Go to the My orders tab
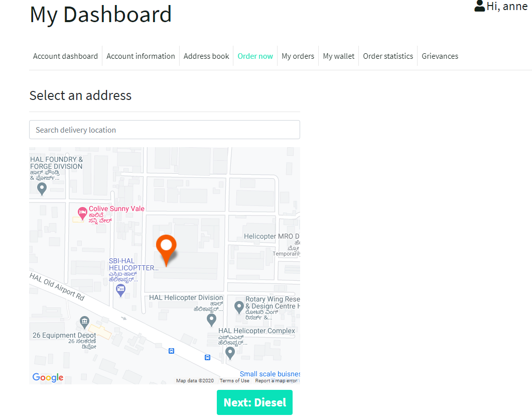The height and width of the screenshot is (418, 532). [298, 56]
